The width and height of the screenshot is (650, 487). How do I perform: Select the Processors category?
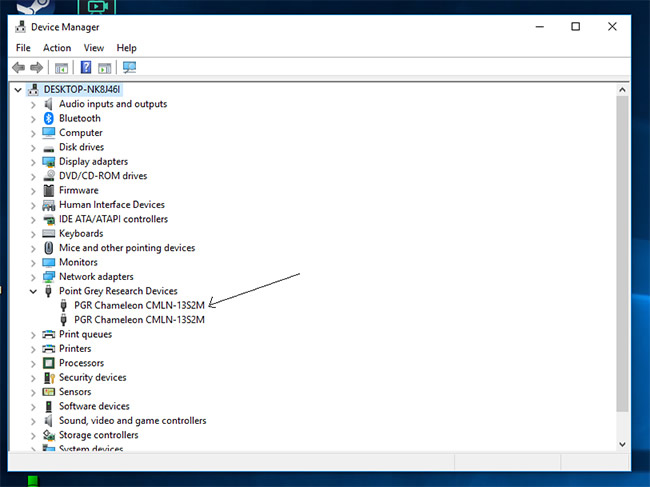(x=81, y=363)
